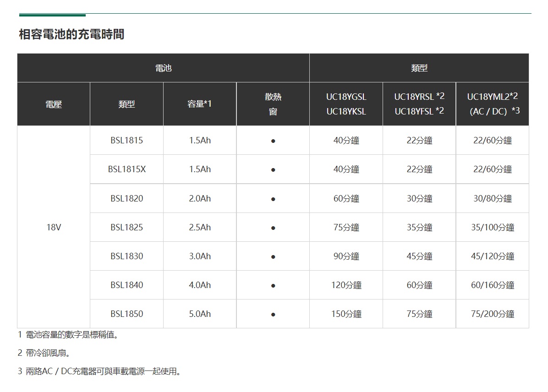Image resolution: width=548 pixels, height=392 pixels.
Task: Click footnote 1 about 電池容量 nominal values
Action: click(x=69, y=335)
